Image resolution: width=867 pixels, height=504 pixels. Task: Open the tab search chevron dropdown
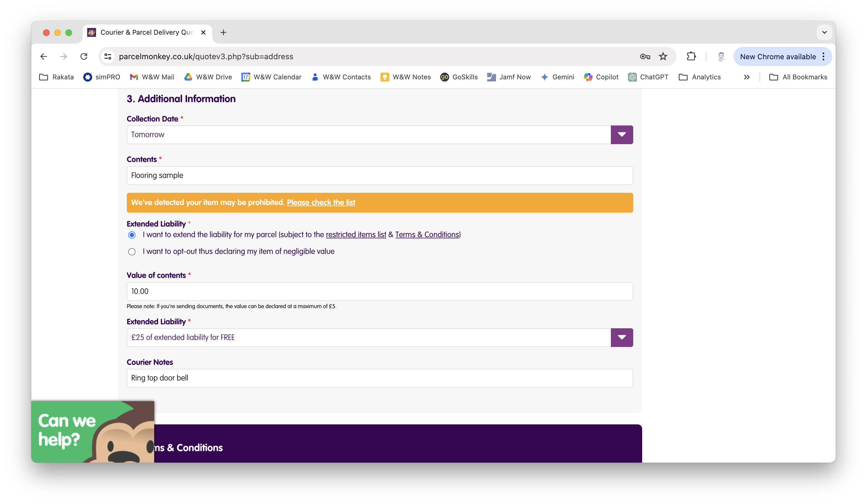(824, 32)
